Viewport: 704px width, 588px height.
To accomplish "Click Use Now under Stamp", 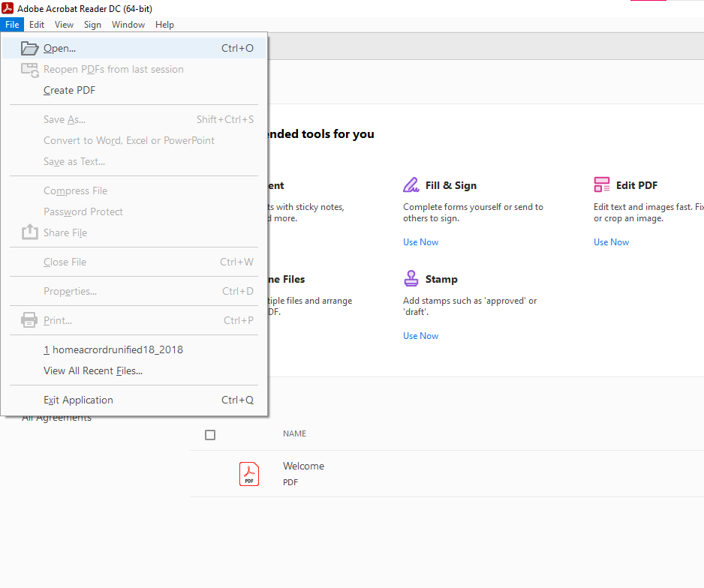I will point(420,335).
